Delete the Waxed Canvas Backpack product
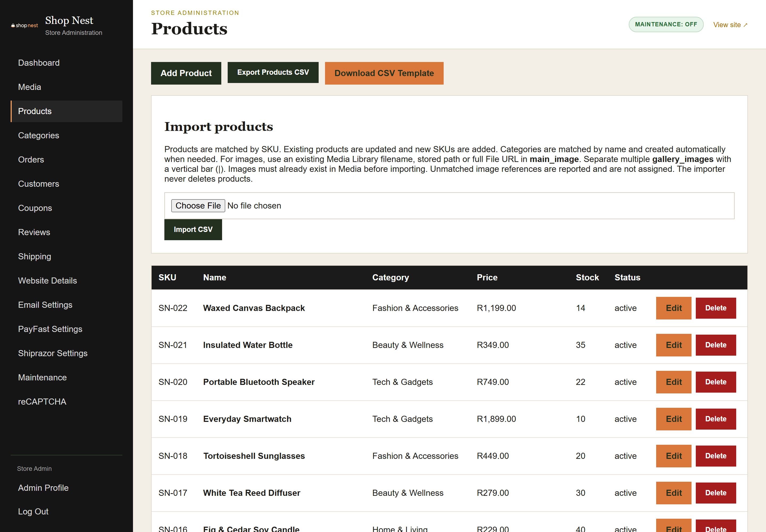 (x=716, y=308)
